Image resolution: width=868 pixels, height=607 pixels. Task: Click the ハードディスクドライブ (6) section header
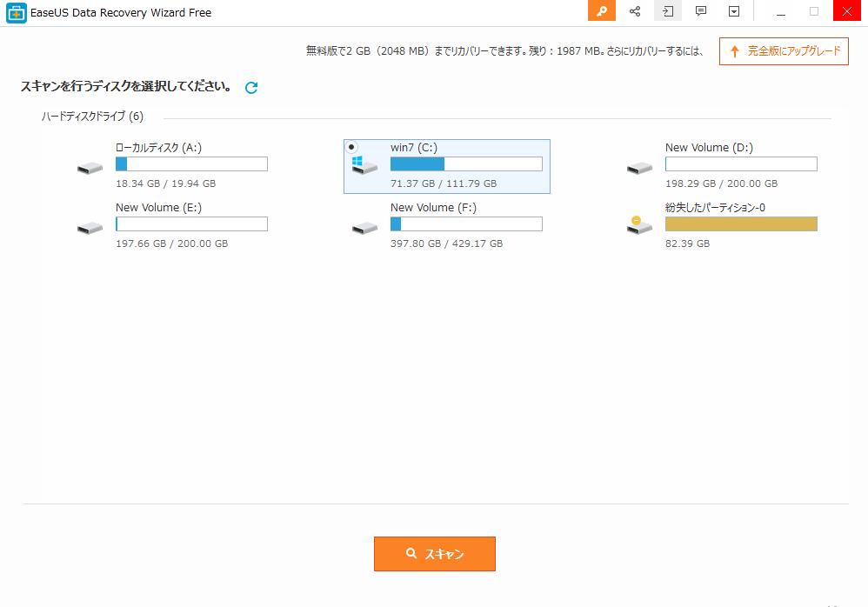pos(92,117)
